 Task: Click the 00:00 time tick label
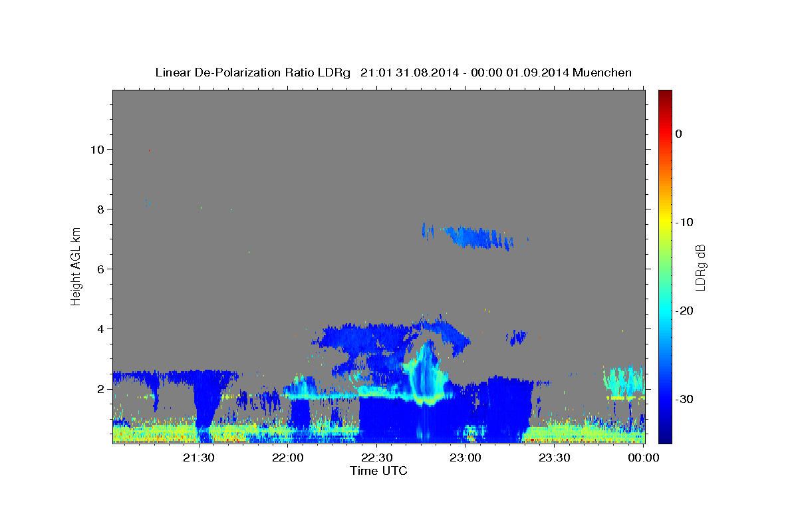point(643,457)
